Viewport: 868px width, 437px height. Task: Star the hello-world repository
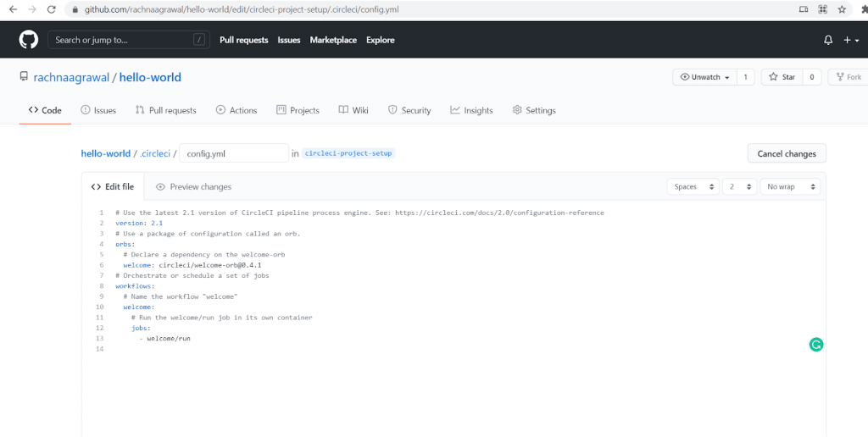coord(782,77)
